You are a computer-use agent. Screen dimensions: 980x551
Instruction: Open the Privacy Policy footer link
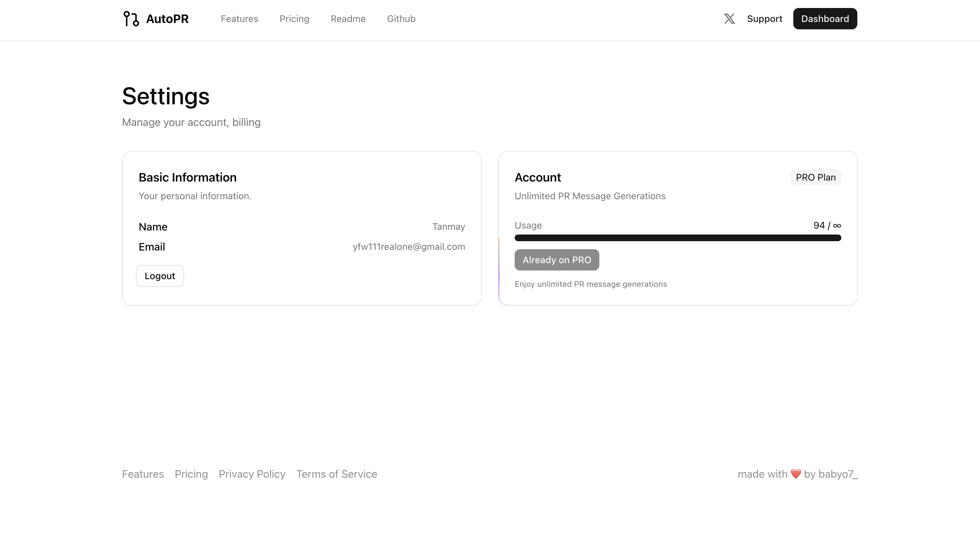point(252,474)
